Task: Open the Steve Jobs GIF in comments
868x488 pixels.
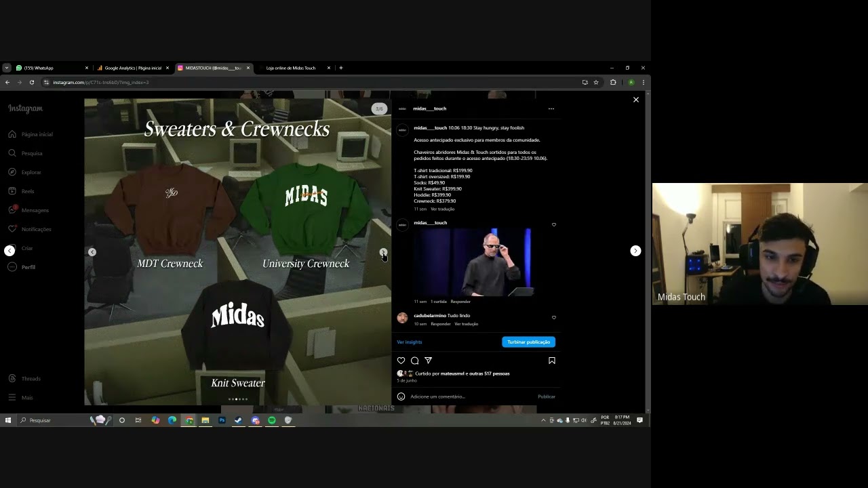Action: coord(475,262)
